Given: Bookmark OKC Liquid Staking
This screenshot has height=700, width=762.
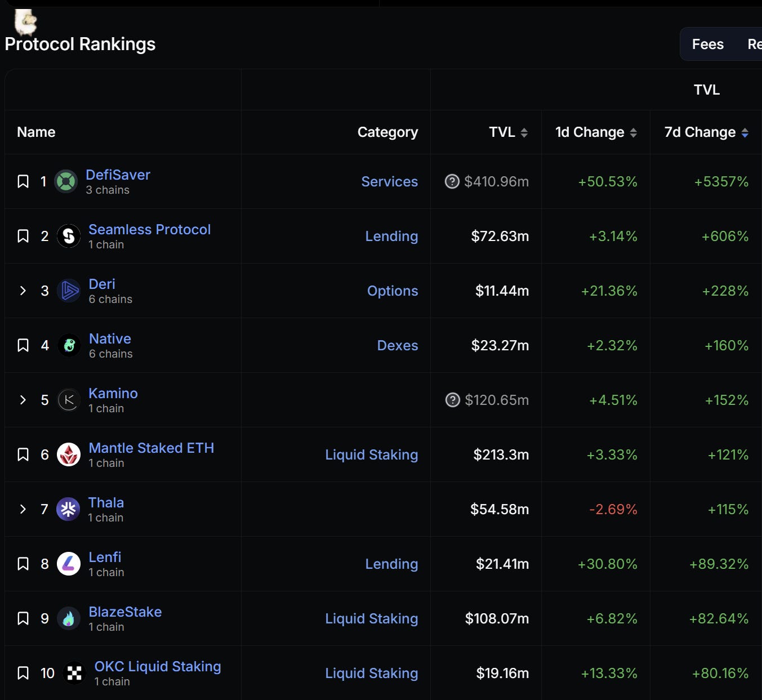Looking at the screenshot, I should pos(23,673).
